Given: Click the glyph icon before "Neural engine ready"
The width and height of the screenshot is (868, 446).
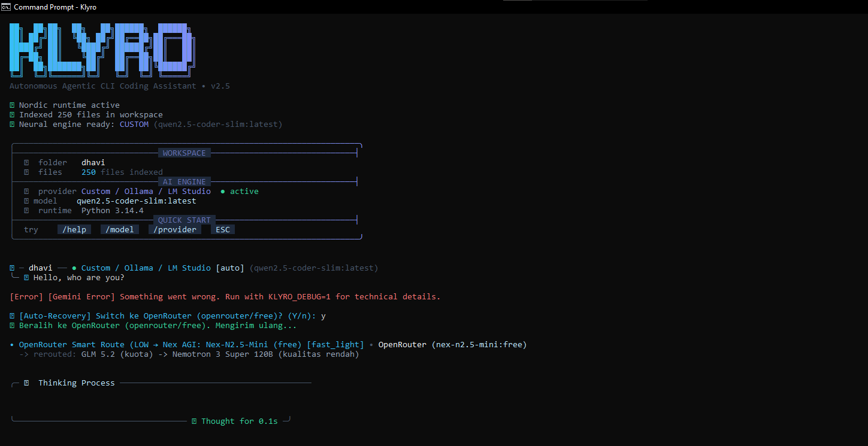Looking at the screenshot, I should tap(12, 125).
